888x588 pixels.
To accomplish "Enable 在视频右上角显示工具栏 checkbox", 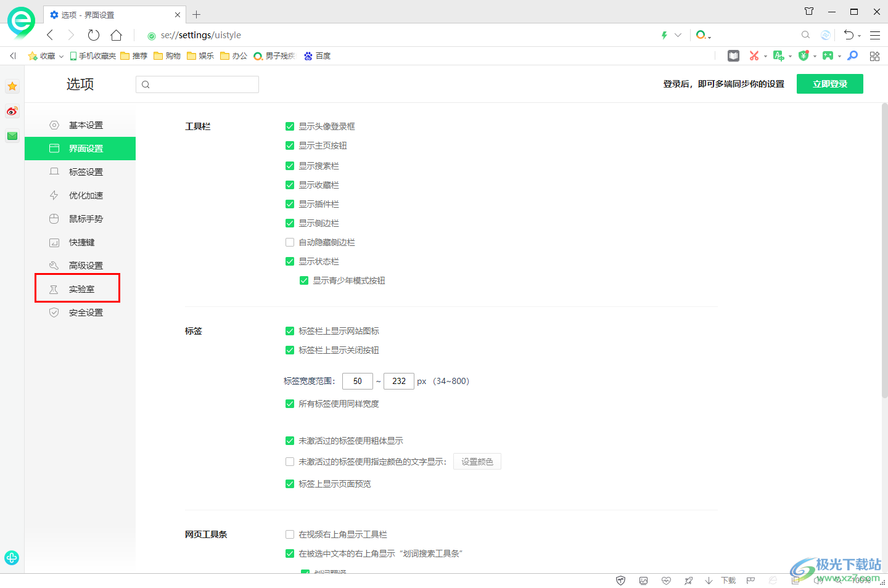I will (290, 534).
